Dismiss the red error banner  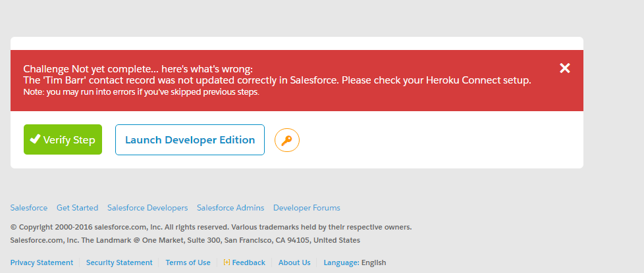tap(564, 68)
